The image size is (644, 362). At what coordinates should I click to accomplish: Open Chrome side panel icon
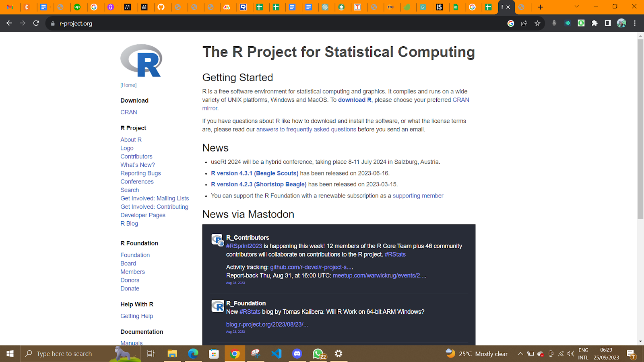pyautogui.click(x=608, y=23)
